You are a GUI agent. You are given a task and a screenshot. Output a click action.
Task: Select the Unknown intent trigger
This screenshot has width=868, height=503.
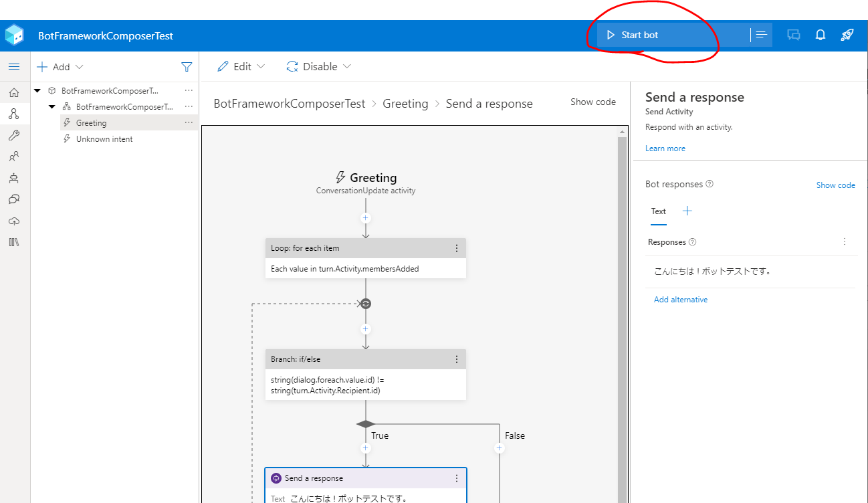click(104, 139)
